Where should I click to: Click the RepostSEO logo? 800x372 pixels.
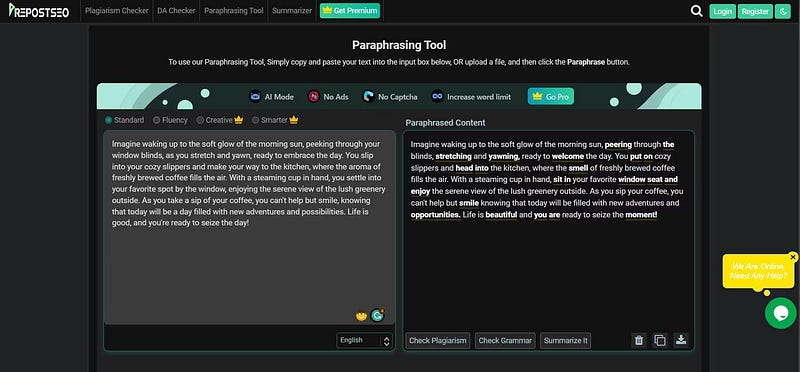(39, 11)
